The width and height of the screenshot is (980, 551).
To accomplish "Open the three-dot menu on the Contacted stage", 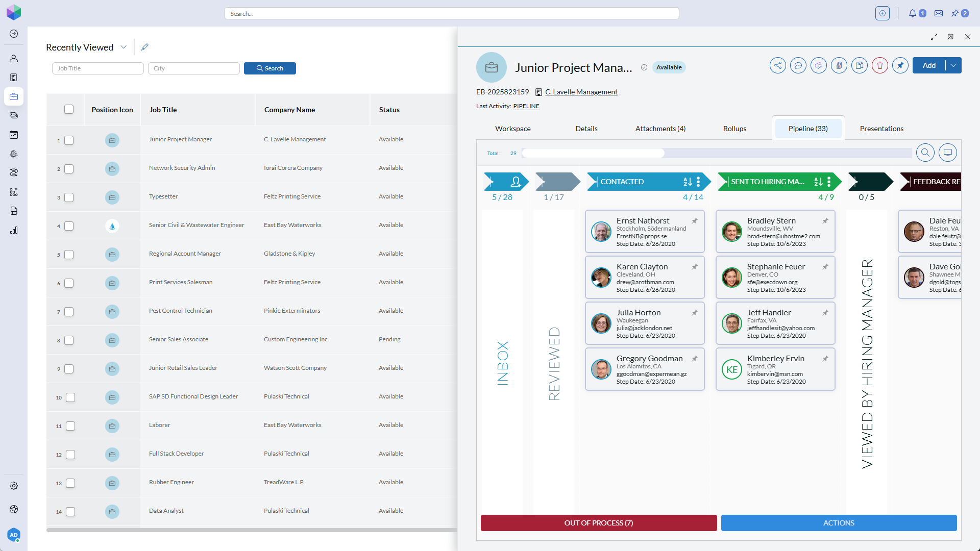I will pyautogui.click(x=698, y=181).
